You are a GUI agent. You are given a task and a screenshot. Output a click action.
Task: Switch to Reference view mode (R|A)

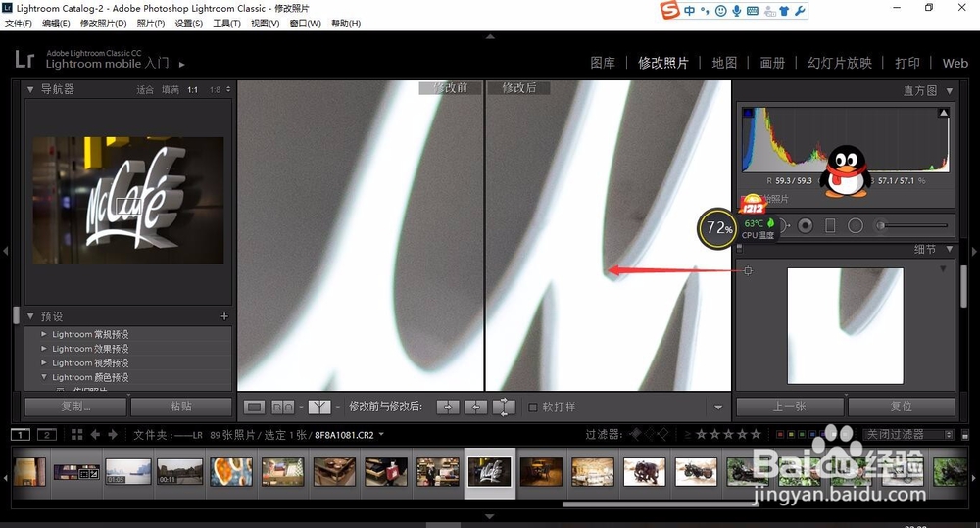(282, 408)
